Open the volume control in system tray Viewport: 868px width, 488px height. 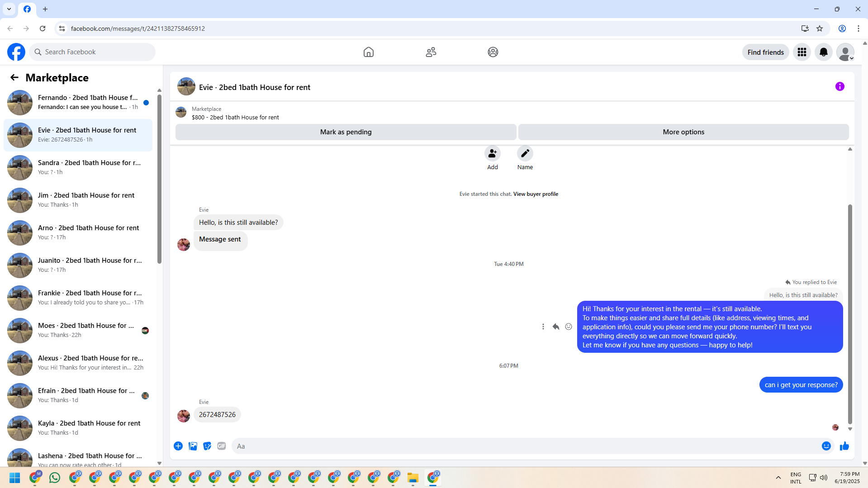pos(824,478)
